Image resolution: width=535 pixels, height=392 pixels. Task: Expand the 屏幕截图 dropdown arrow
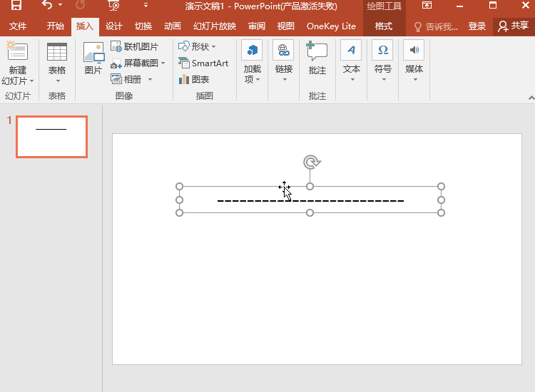tap(163, 63)
